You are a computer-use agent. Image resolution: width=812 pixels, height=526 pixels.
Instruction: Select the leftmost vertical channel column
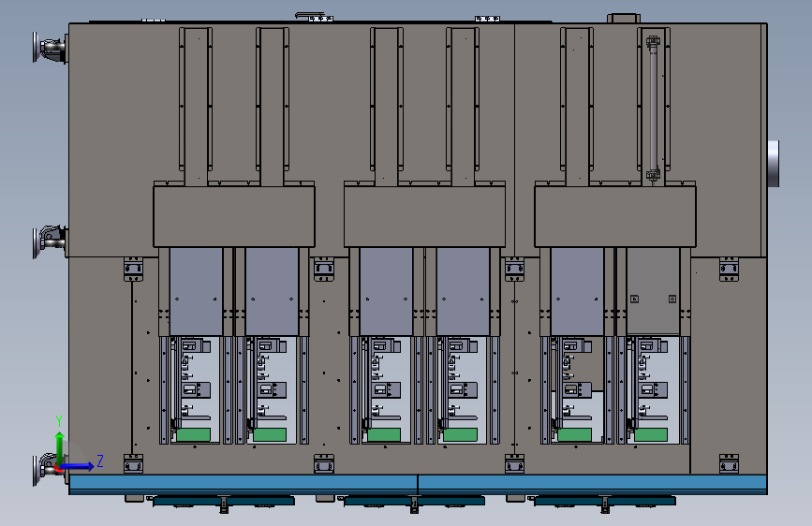click(x=196, y=107)
